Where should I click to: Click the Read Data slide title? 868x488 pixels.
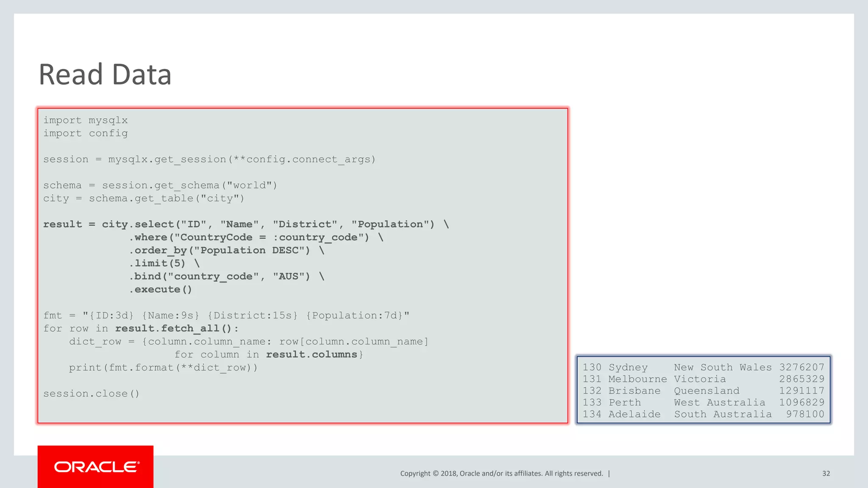click(105, 75)
